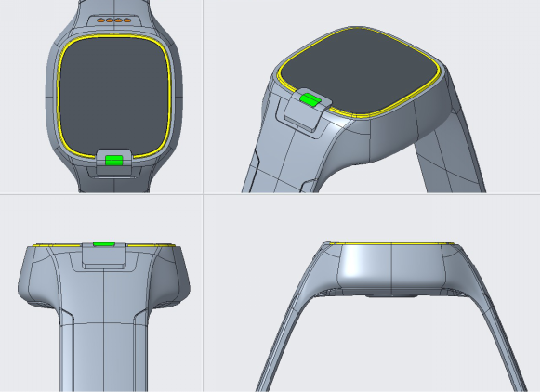Select the gray clasp housing in perspective view

click(x=307, y=111)
